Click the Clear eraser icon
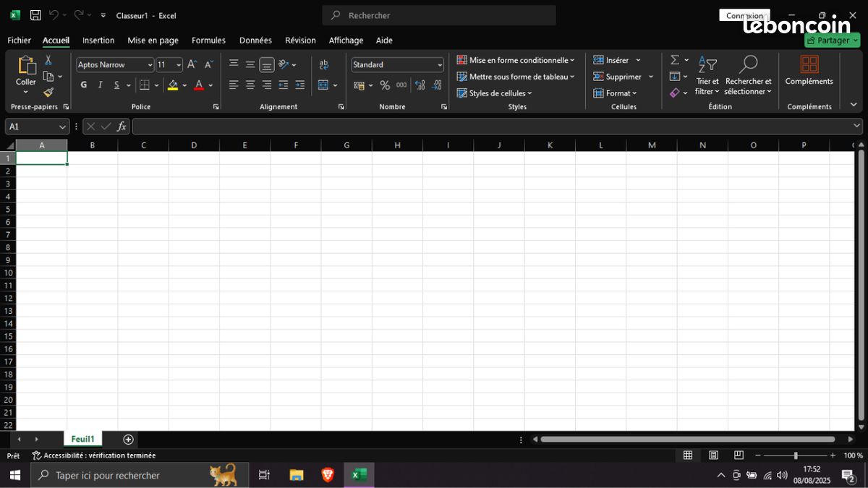Screen dimensions: 868x488 tap(675, 93)
